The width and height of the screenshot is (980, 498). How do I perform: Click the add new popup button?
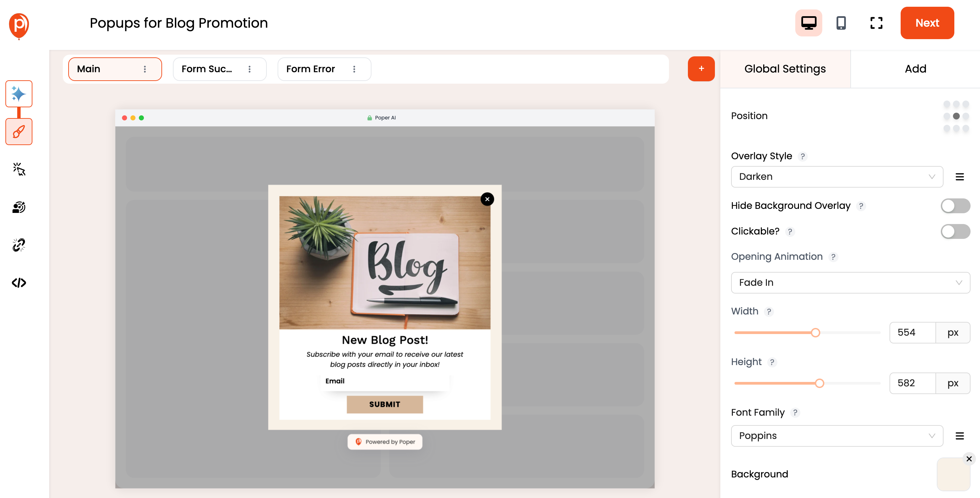tap(700, 68)
